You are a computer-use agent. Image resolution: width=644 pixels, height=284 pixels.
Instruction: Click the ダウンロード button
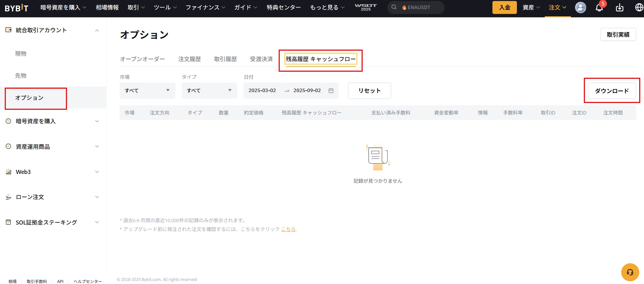click(612, 91)
